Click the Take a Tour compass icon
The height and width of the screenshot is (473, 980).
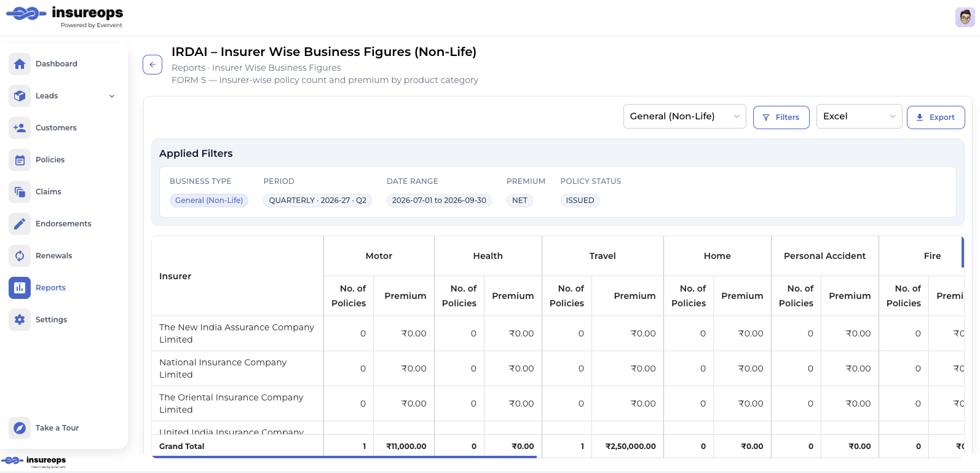(x=20, y=428)
